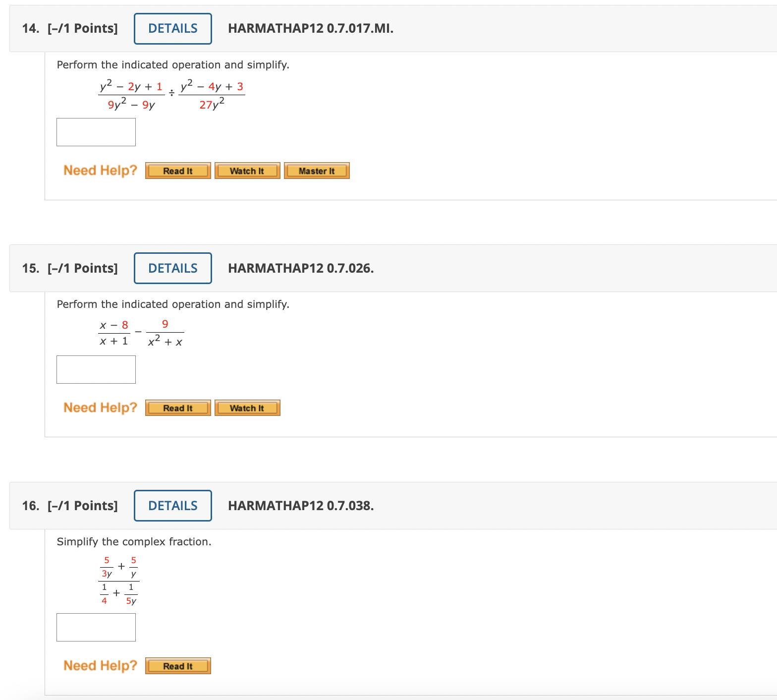Select the HARMATHAP12 0.7.038 title
777x700 pixels.
point(300,505)
